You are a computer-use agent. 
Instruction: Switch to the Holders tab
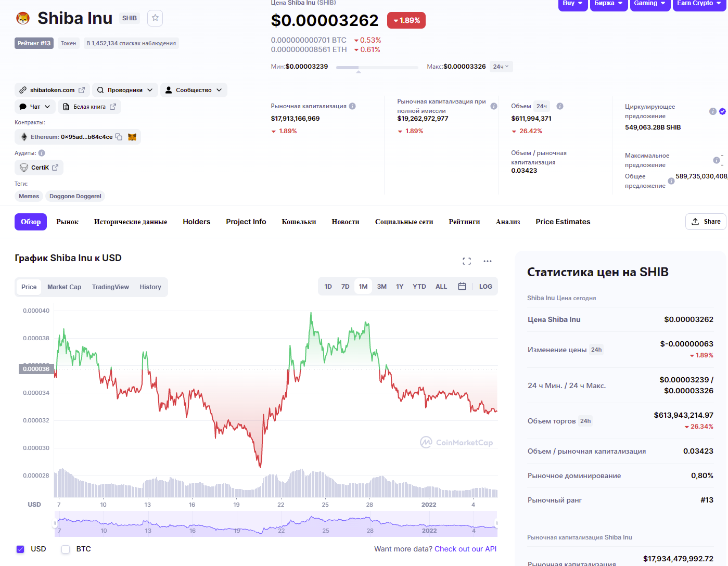tap(197, 222)
